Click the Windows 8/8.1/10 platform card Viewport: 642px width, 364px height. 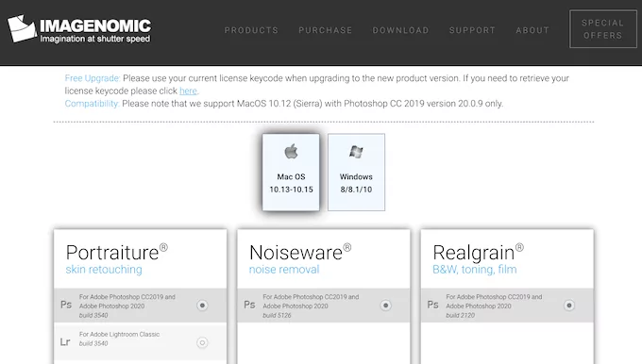[356, 173]
